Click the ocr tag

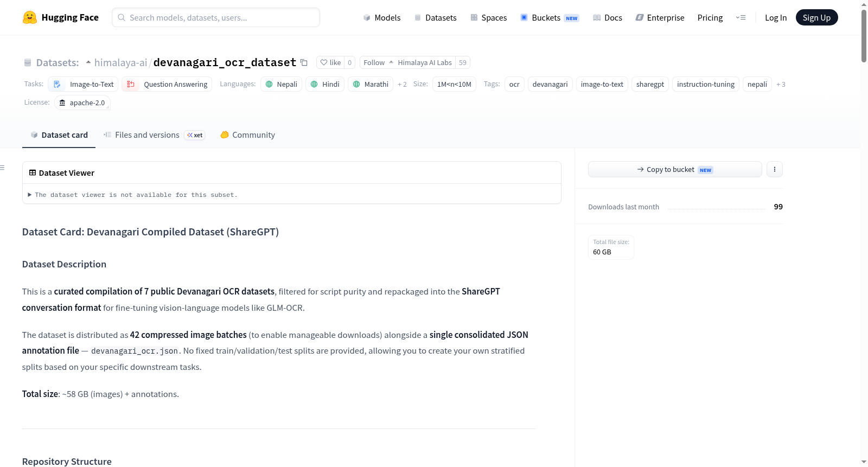point(514,84)
